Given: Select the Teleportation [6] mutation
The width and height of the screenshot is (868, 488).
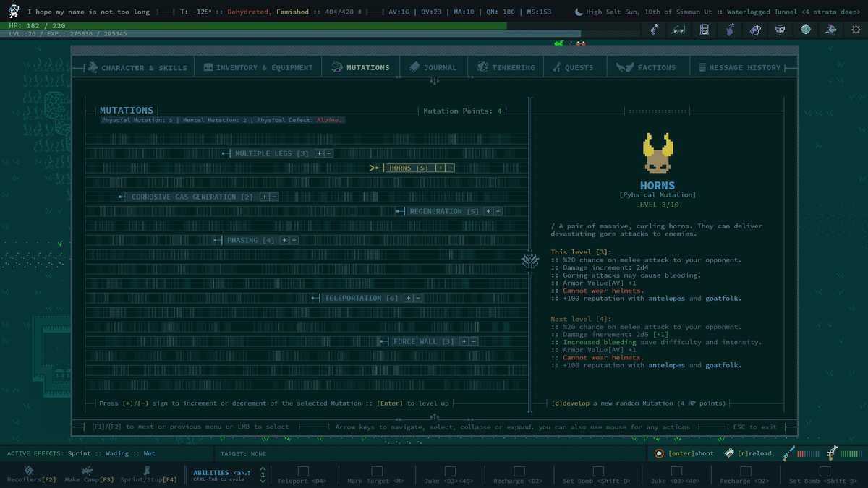Looking at the screenshot, I should pos(362,298).
